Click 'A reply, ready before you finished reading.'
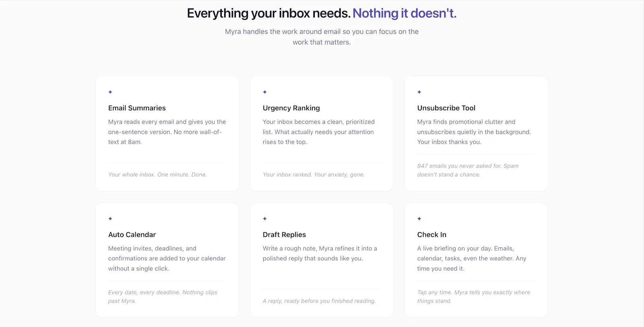 pyautogui.click(x=319, y=301)
